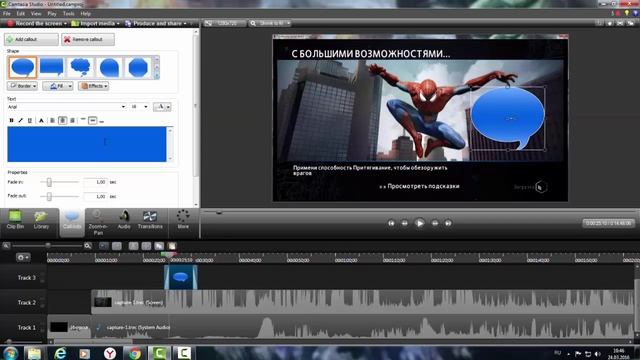This screenshot has width=640, height=360.
Task: Open the Help menu
Action: tap(85, 14)
